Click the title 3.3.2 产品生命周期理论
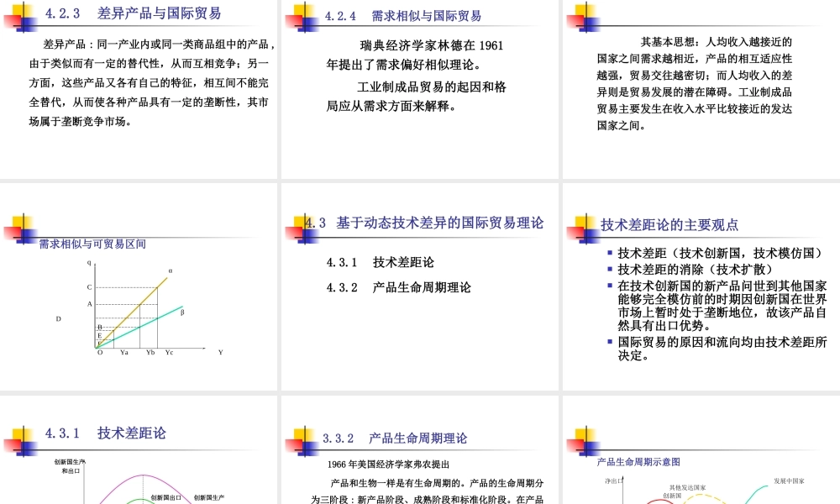The height and width of the screenshot is (504, 840). (x=396, y=438)
